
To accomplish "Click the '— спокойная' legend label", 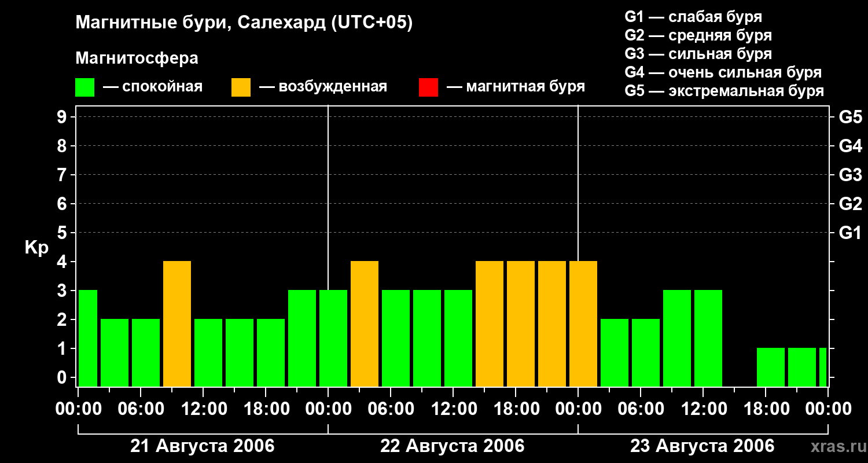I will coord(153,87).
